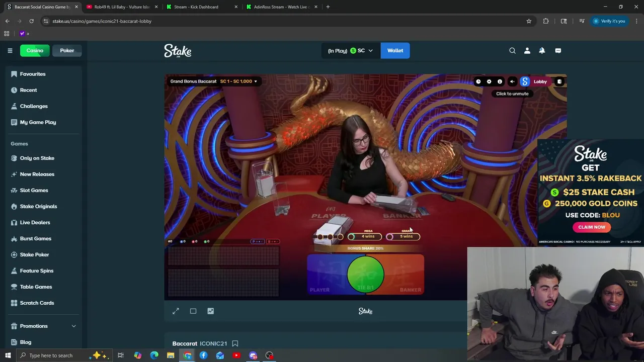Open Only on Stake games
The width and height of the screenshot is (644, 362).
37,158
